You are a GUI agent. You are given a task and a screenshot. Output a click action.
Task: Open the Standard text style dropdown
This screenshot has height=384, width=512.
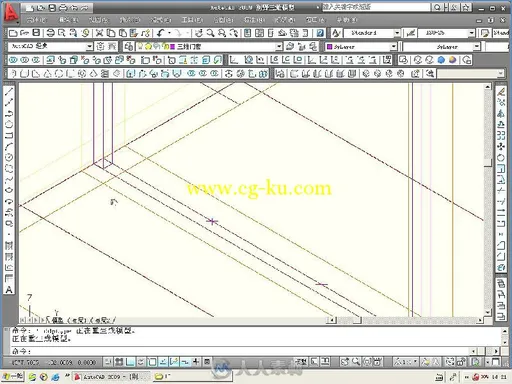397,33
